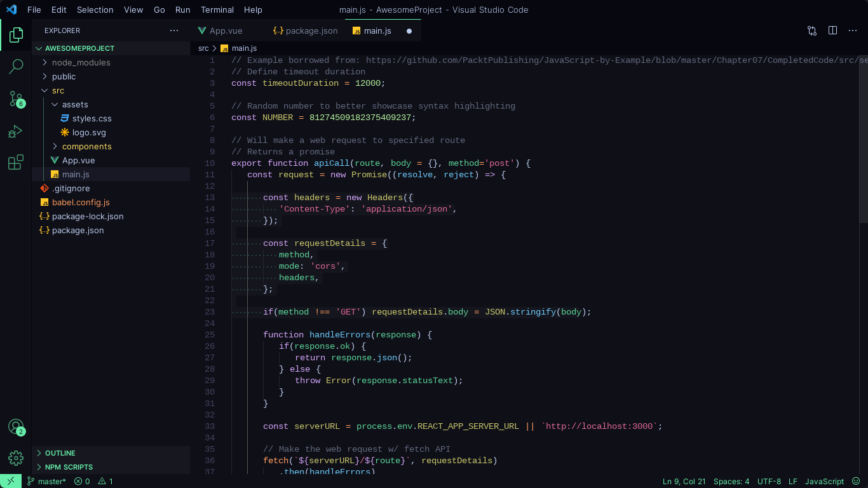The width and height of the screenshot is (868, 488).
Task: Switch to the package.json tab
Action: [x=306, y=30]
